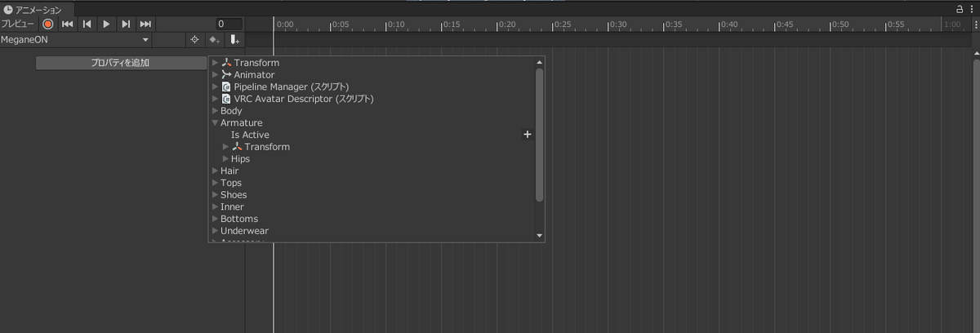Toggle プレビュー preview mode
The width and height of the screenshot is (980, 333).
click(x=19, y=24)
